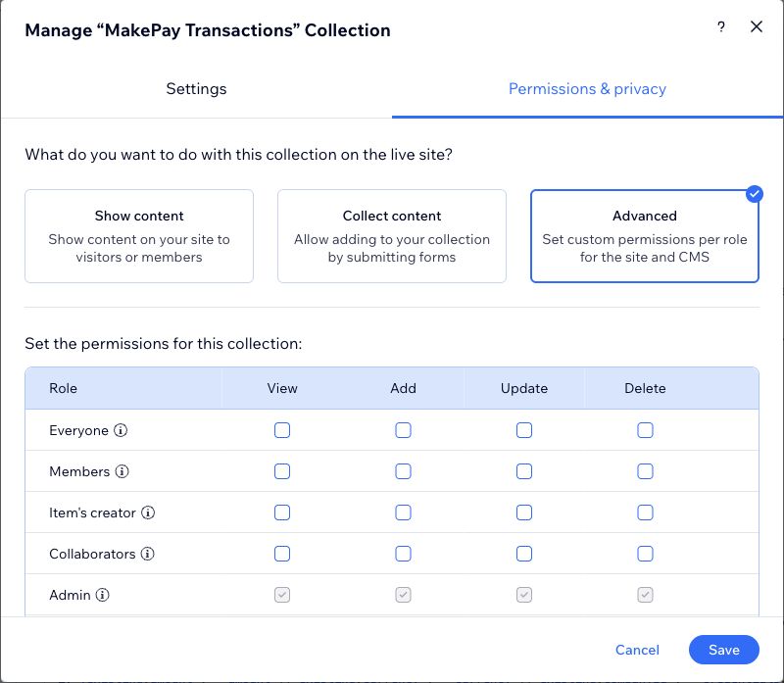Allow Collaborators to View

click(282, 554)
